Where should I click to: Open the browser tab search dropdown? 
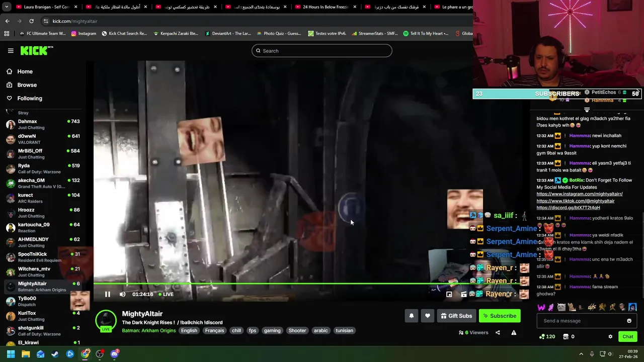pyautogui.click(x=7, y=7)
